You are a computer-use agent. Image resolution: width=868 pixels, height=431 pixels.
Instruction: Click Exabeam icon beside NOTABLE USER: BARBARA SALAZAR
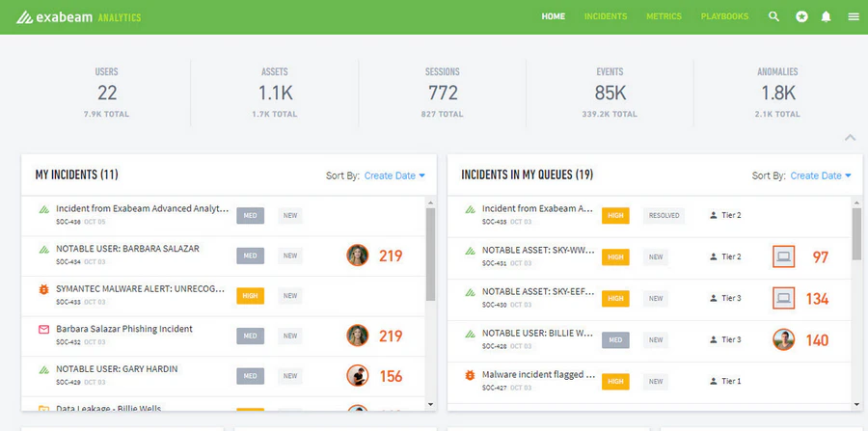[43, 250]
